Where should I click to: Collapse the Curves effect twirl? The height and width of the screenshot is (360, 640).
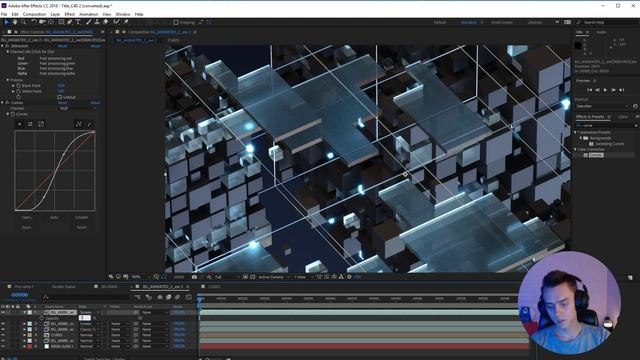[x=2, y=103]
